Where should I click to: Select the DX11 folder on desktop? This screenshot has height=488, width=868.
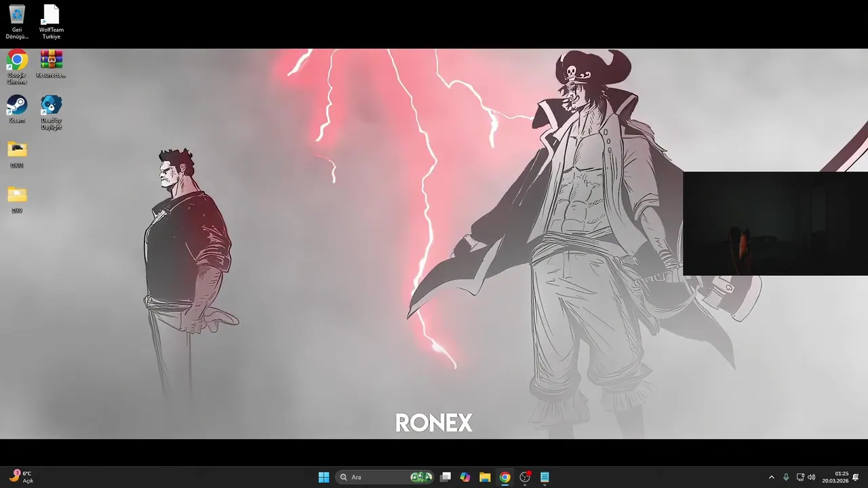[17, 155]
